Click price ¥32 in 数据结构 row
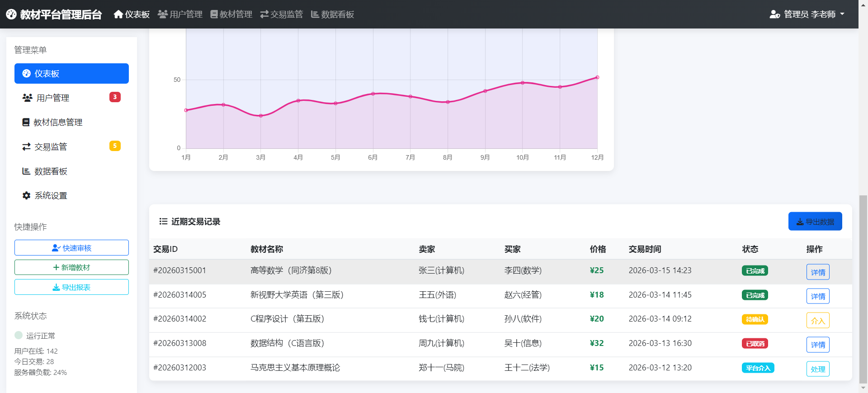 point(597,343)
